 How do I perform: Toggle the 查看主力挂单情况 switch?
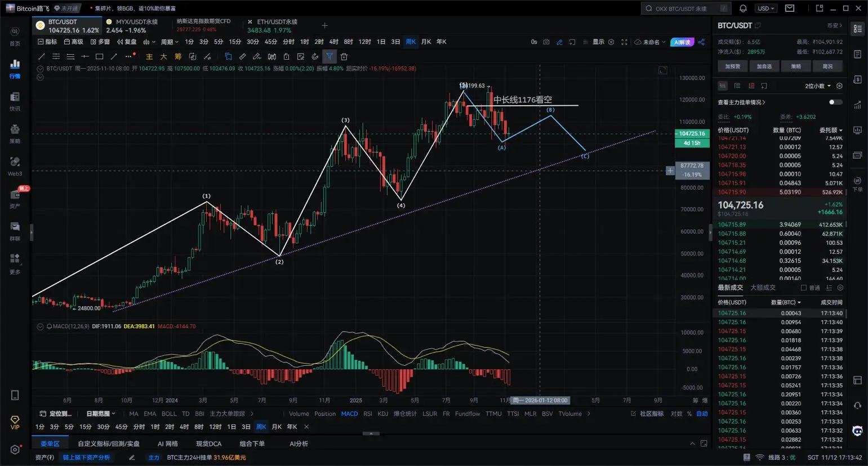[836, 102]
